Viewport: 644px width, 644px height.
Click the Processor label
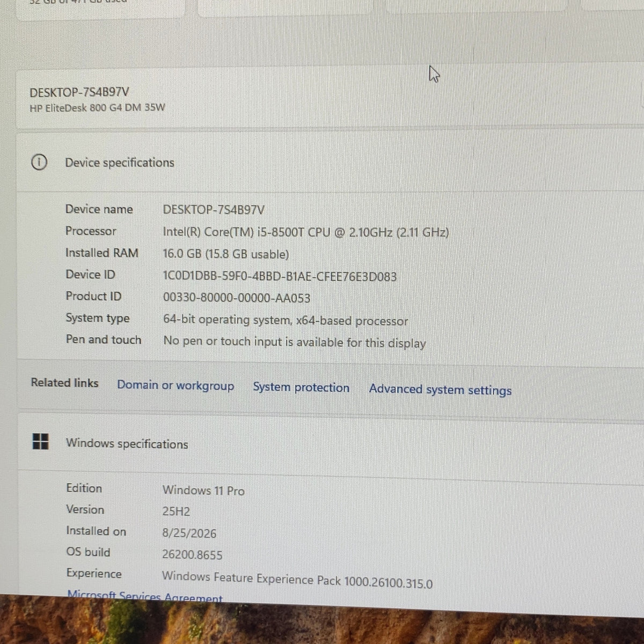91,231
